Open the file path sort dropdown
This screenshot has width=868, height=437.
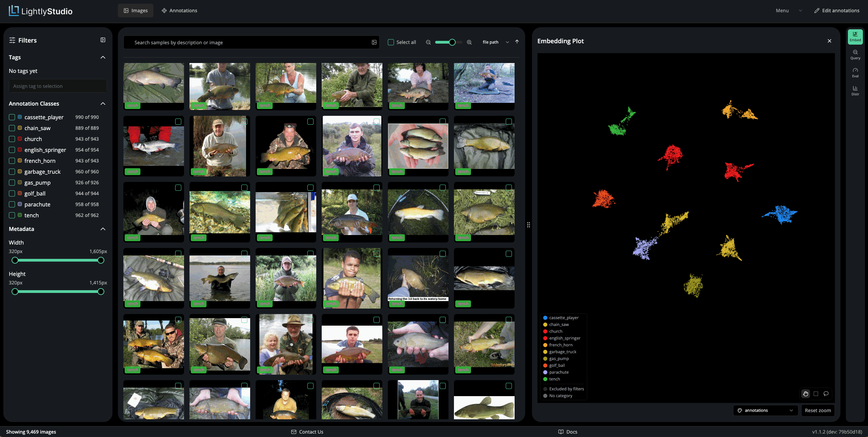(x=495, y=42)
